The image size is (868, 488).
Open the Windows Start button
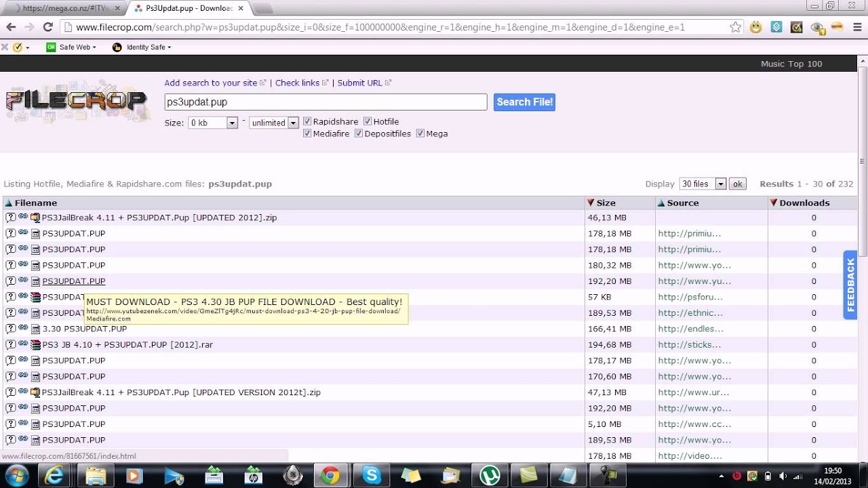tap(16, 475)
